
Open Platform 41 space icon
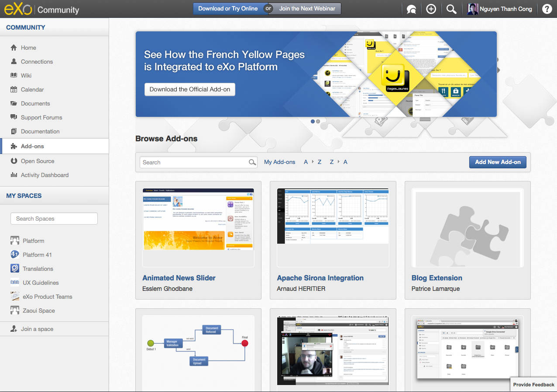(15, 255)
